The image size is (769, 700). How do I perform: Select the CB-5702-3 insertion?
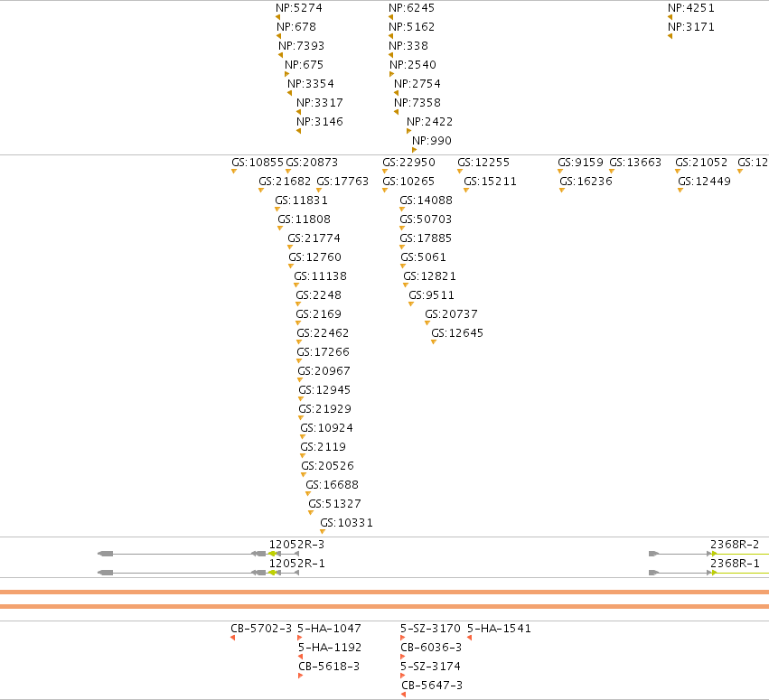pos(261,629)
